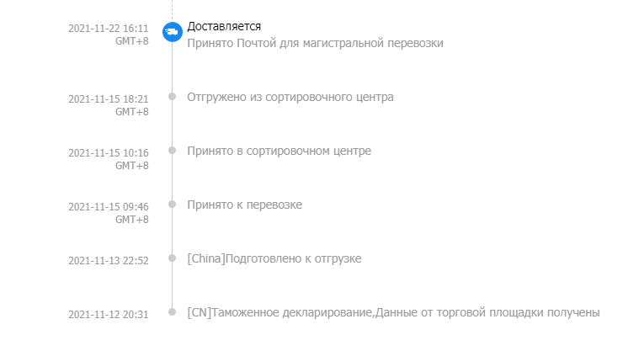Click the 2021-11-22 16:11 timestamp
Image resolution: width=644 pixels, height=351 pixels.
coord(108,28)
